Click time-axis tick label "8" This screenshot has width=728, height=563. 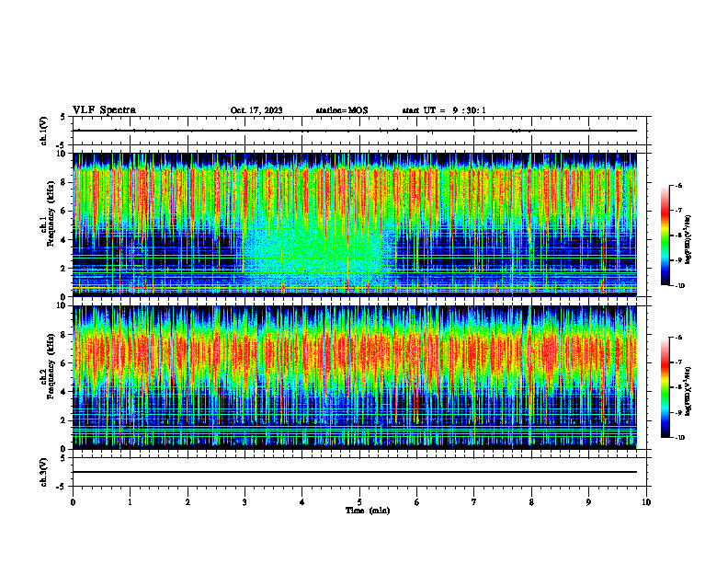point(531,502)
